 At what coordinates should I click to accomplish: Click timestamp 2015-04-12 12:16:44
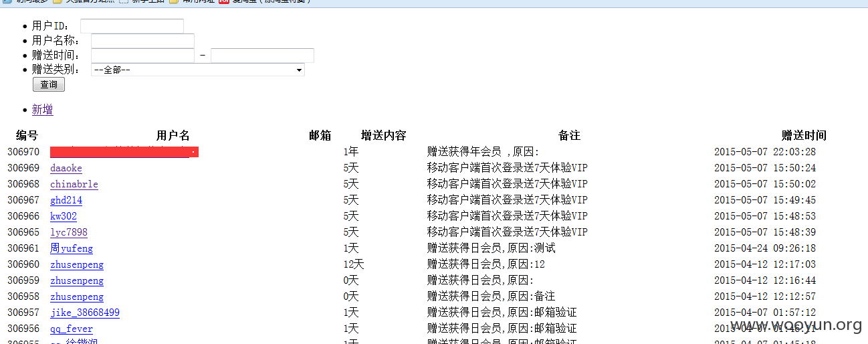765,280
